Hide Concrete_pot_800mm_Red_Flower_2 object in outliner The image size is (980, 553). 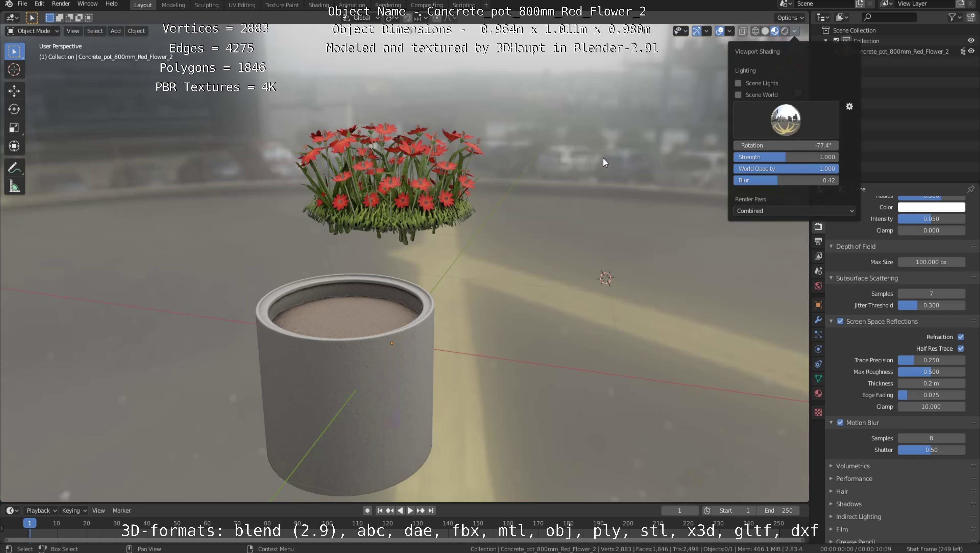pyautogui.click(x=971, y=51)
